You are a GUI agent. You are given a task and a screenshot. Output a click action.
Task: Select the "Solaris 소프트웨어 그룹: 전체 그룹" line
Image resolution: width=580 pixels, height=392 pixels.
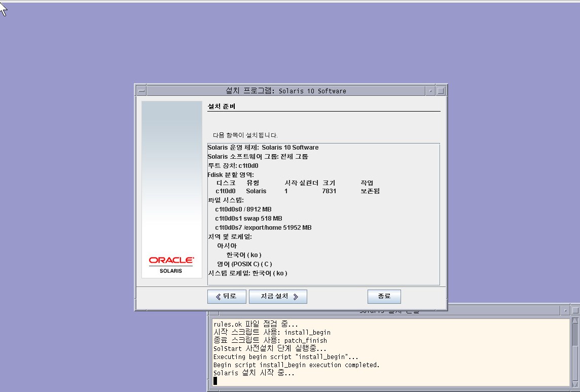(x=258, y=157)
